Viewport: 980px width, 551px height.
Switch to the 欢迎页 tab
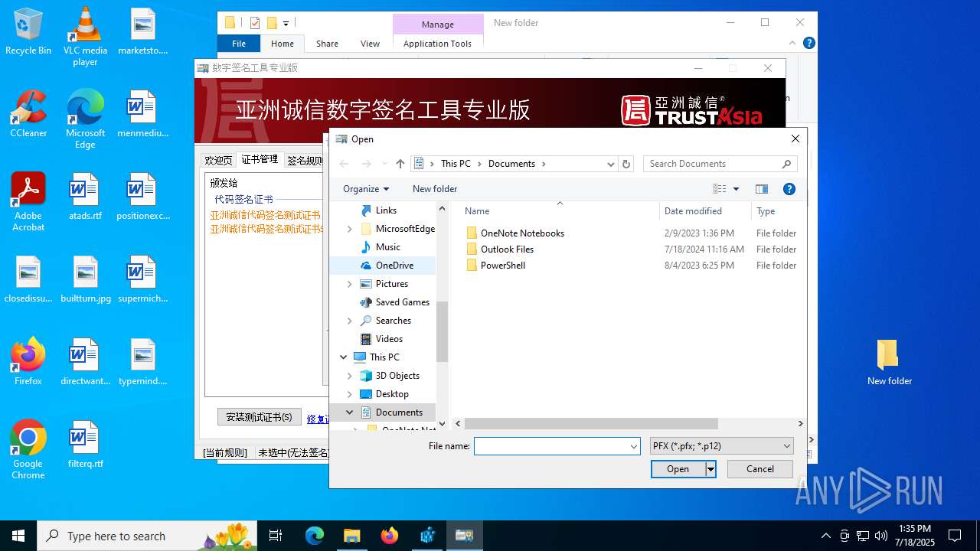(x=218, y=160)
